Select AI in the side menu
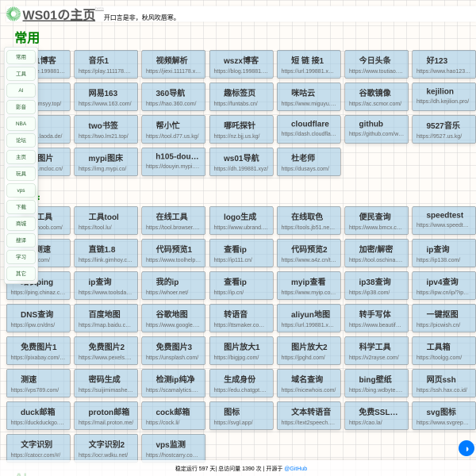 (x=21, y=90)
